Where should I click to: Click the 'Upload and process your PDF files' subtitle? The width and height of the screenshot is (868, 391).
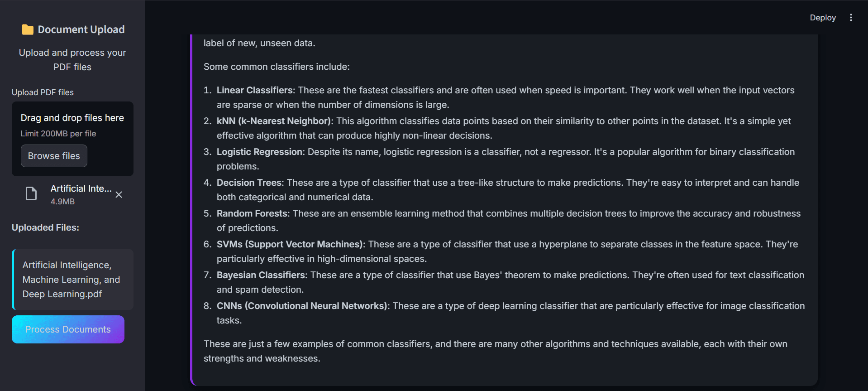(x=72, y=59)
